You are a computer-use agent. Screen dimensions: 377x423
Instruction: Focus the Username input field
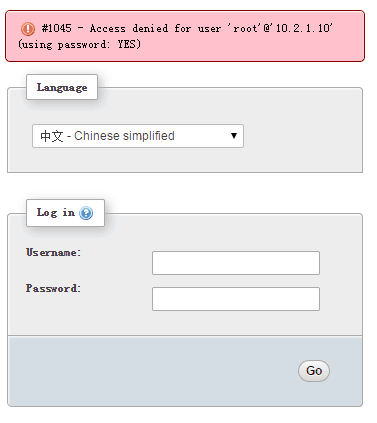[x=236, y=263]
